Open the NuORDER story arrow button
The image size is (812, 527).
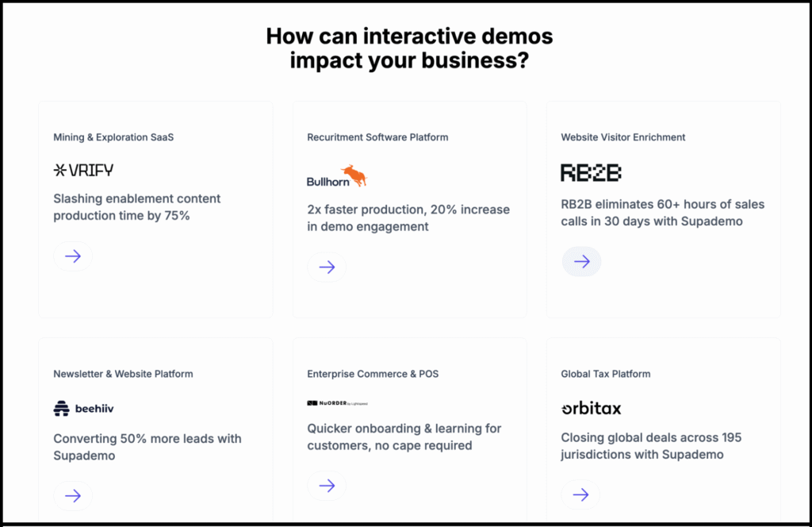coord(327,486)
